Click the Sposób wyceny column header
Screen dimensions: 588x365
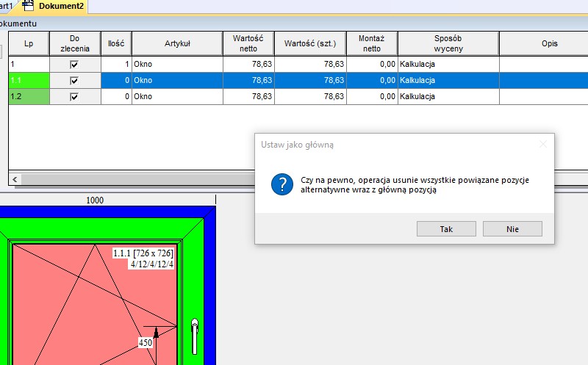pyautogui.click(x=448, y=43)
